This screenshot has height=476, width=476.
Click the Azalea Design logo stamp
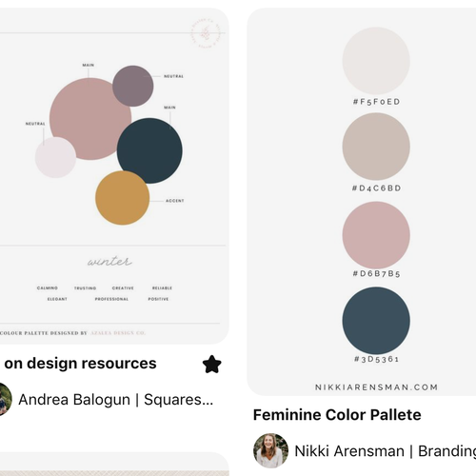pyautogui.click(x=207, y=33)
